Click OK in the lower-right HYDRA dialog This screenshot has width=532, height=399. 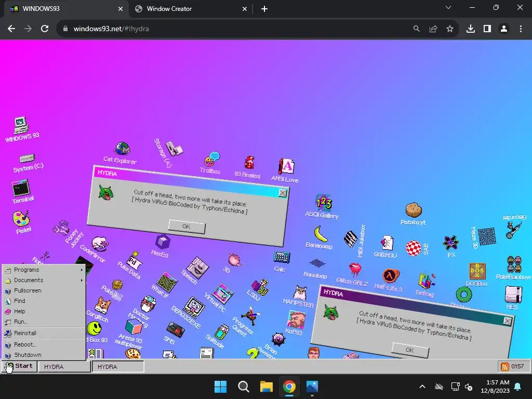pos(410,350)
